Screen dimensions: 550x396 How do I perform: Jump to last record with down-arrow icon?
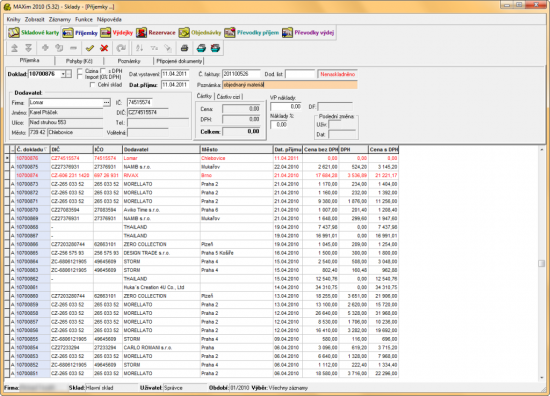(x=28, y=48)
